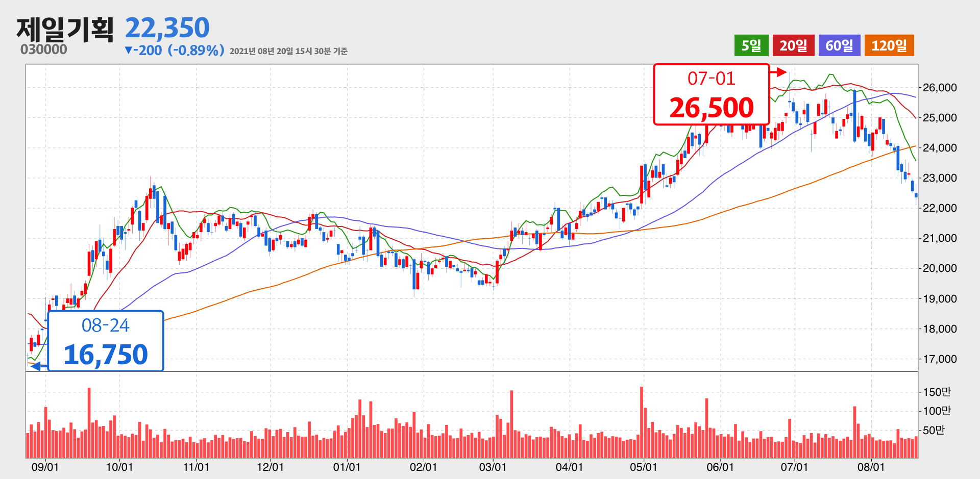Click the 18,000 price axis label
The image size is (980, 479).
(940, 329)
